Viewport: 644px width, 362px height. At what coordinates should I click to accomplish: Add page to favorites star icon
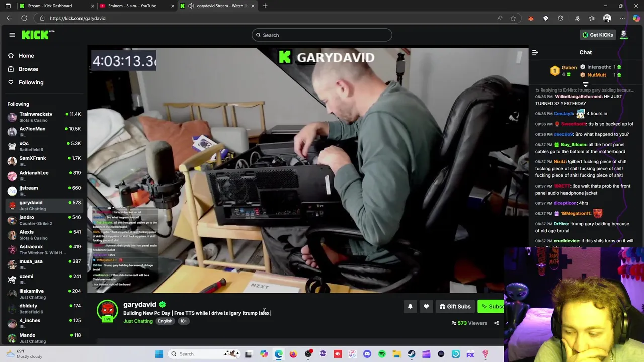(x=513, y=18)
